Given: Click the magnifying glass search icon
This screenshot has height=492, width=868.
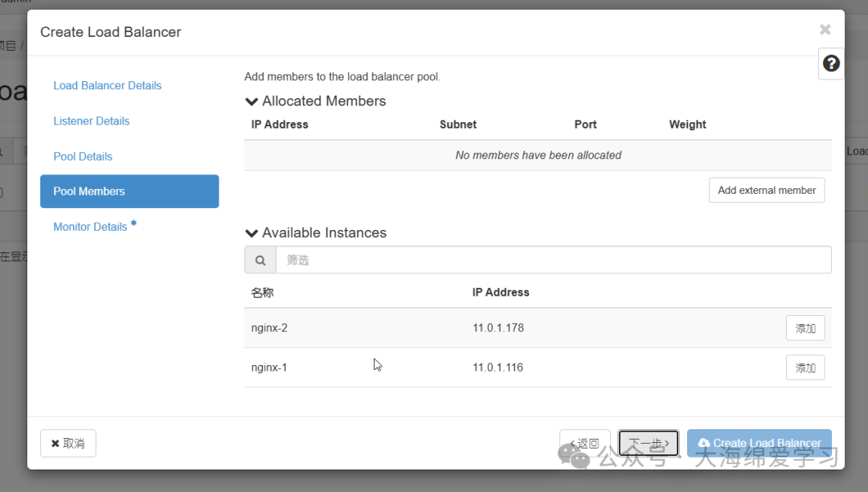Looking at the screenshot, I should click(260, 259).
